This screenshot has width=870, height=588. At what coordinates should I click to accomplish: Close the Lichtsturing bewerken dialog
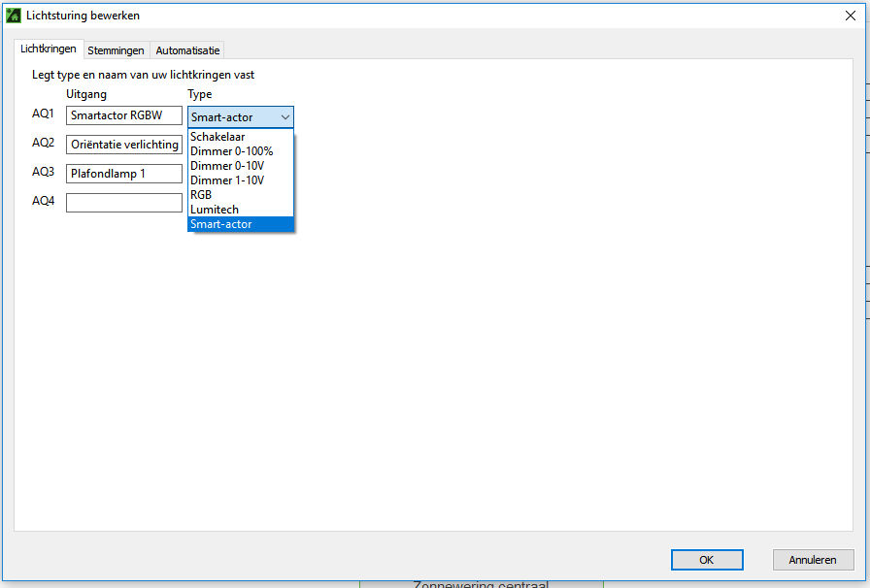point(851,16)
